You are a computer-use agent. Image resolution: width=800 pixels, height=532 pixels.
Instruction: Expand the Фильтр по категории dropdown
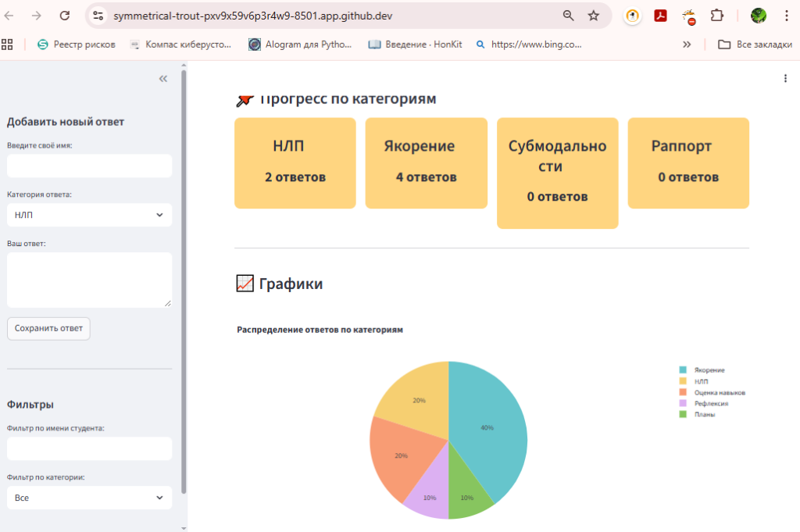(x=89, y=498)
